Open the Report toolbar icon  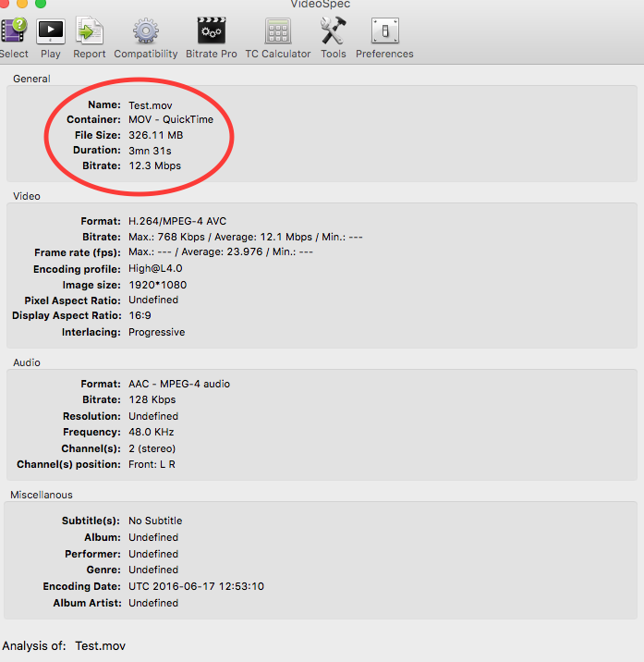pos(89,31)
